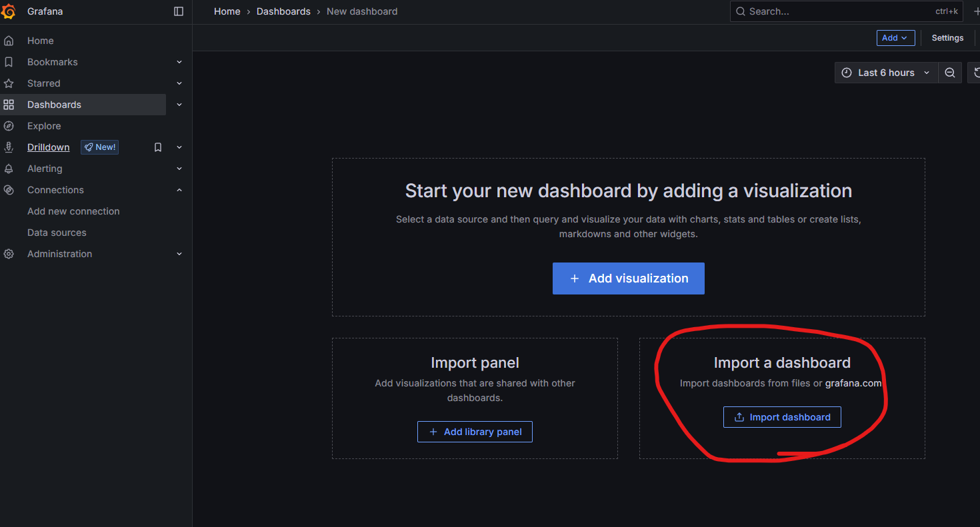
Task: Expand the Alerting section chevron
Action: (179, 169)
